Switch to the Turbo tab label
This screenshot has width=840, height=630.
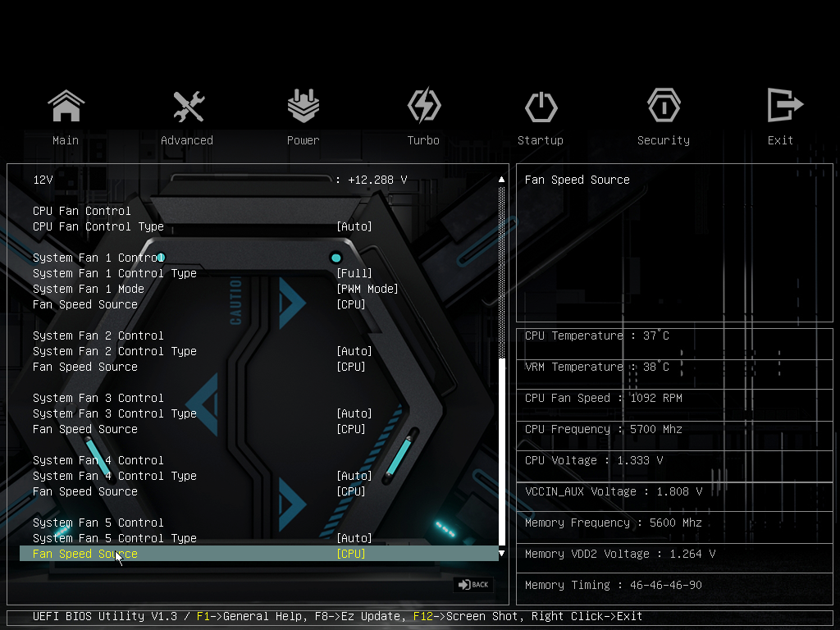pos(423,140)
